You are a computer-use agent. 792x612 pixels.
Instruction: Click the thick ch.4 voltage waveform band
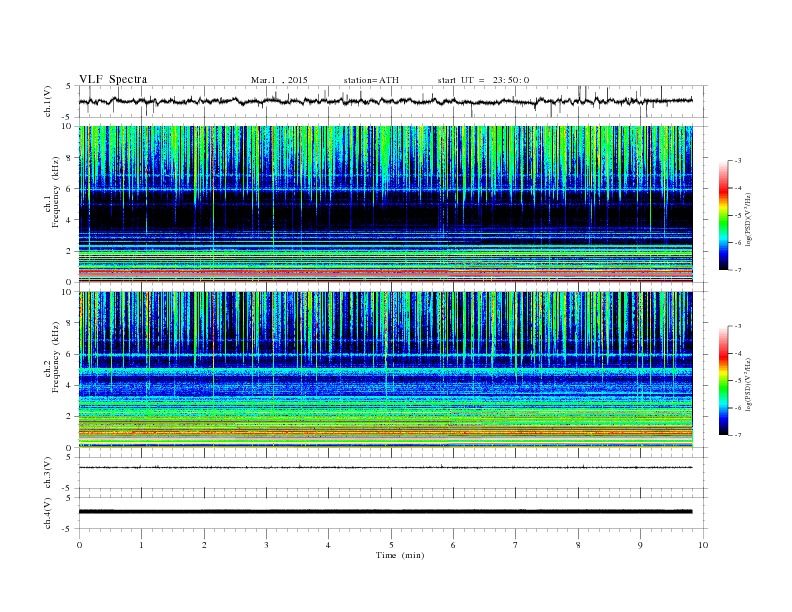385,512
